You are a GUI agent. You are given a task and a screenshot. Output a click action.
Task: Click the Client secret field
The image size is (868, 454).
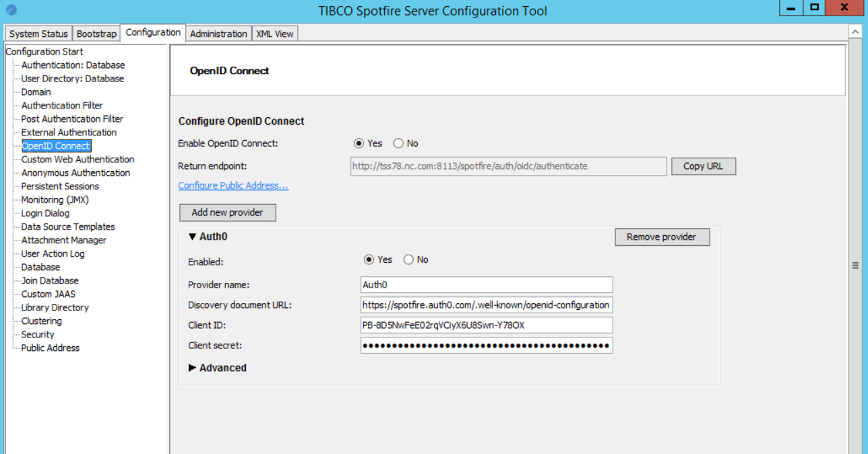(487, 346)
